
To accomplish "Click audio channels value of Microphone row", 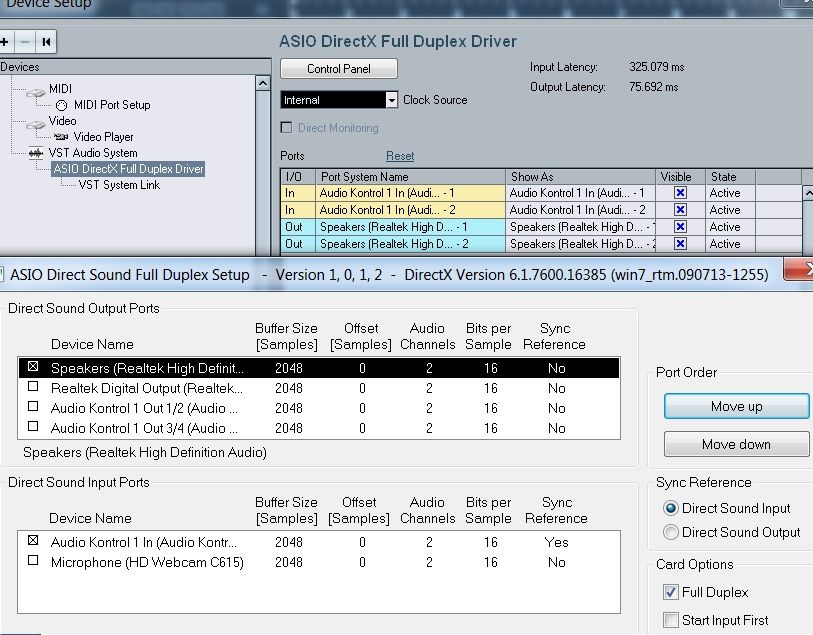I will click(429, 562).
